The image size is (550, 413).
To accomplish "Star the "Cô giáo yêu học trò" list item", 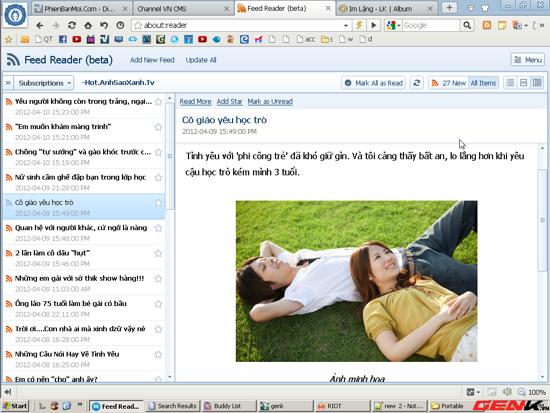I will coord(158,203).
